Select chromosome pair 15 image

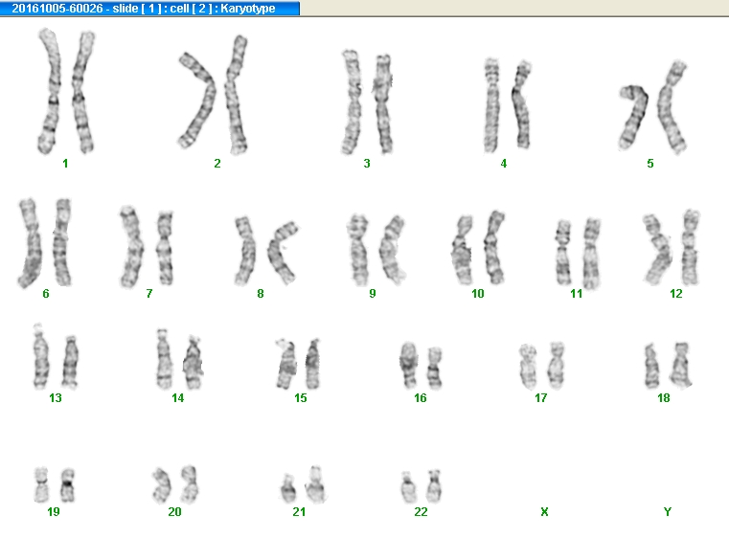[x=298, y=364]
